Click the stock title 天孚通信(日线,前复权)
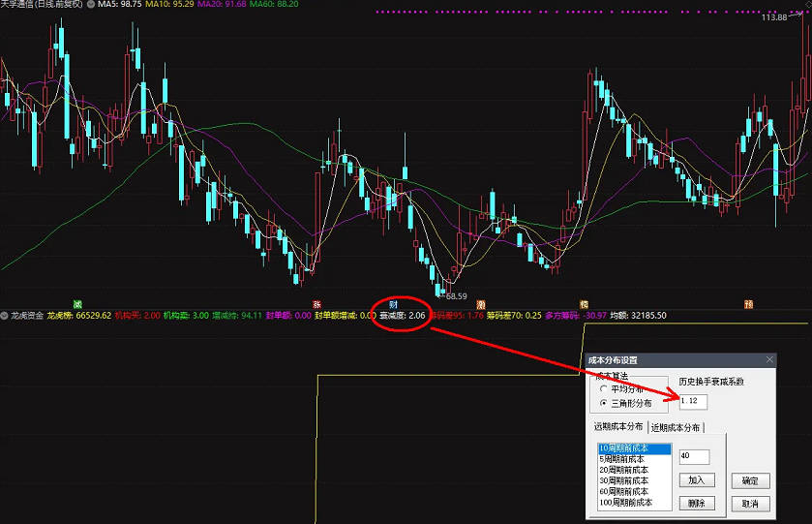 point(42,4)
